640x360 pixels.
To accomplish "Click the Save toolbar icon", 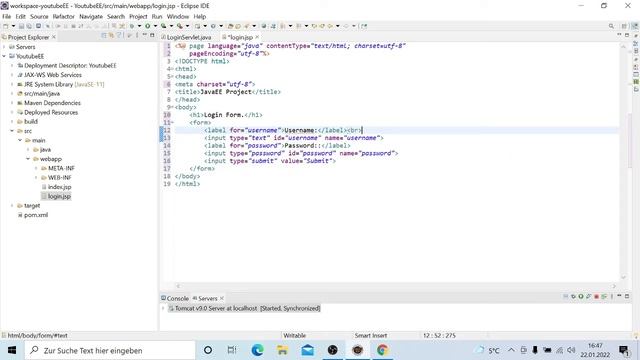I will click(21, 26).
